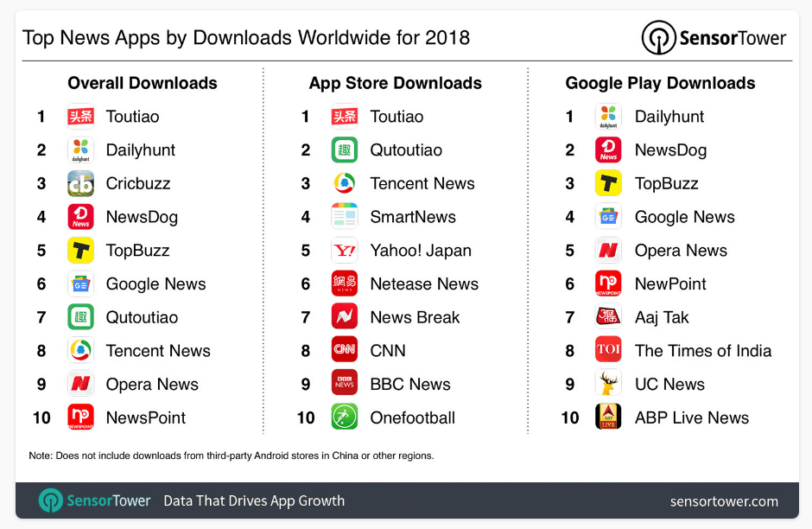Screen dimensions: 812x529
Task: Click "Tencent News" text under Overall Downloads
Action: coord(158,351)
